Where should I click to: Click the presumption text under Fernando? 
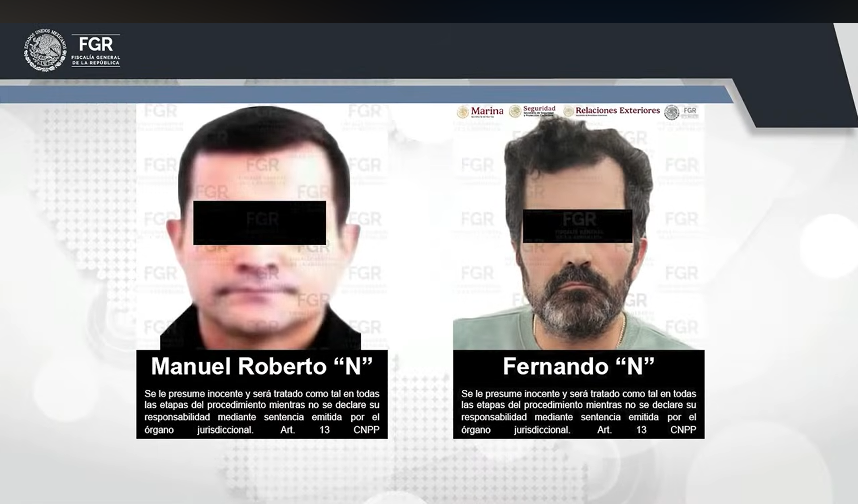[578, 412]
